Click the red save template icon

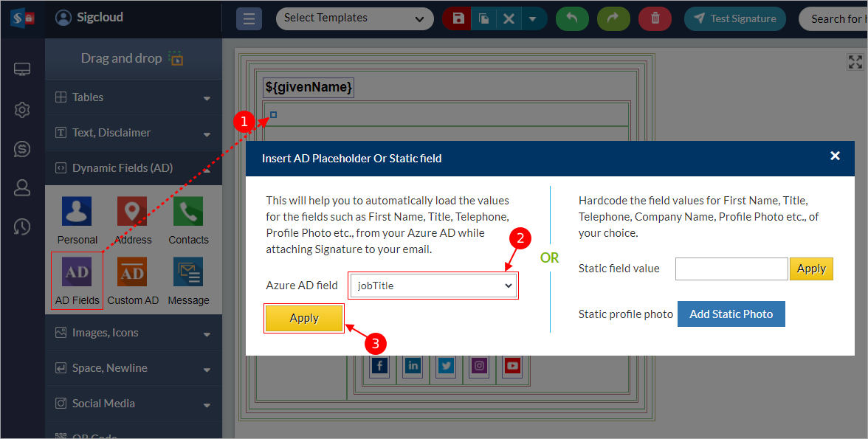pyautogui.click(x=458, y=18)
